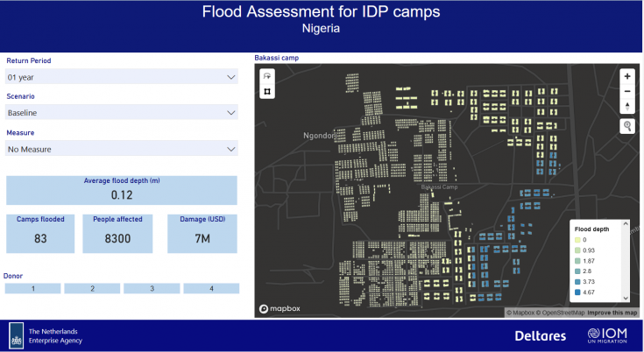This screenshot has width=644, height=352.
Task: Toggle Donor filter option 1
Action: [33, 288]
